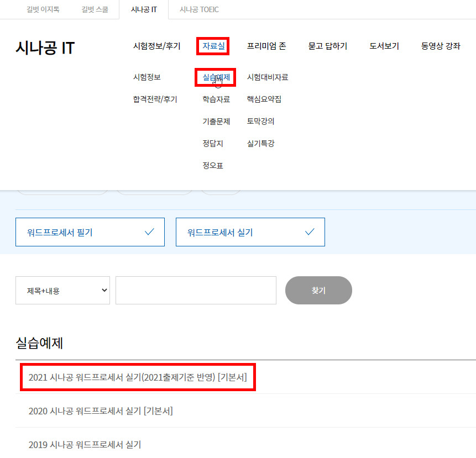Open the 시험정보/후기 menu
The height and width of the screenshot is (458, 476).
156,46
